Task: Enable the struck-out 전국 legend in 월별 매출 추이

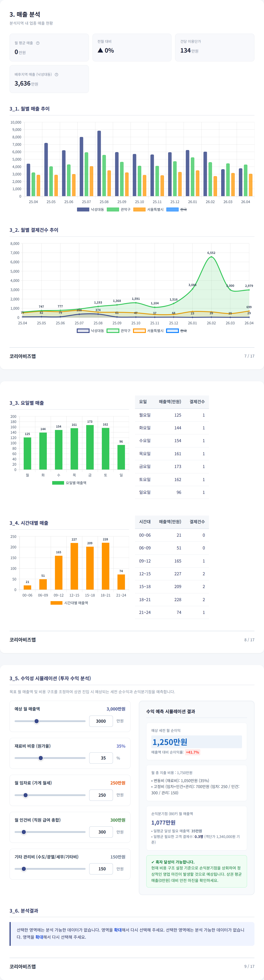Action: (176, 210)
